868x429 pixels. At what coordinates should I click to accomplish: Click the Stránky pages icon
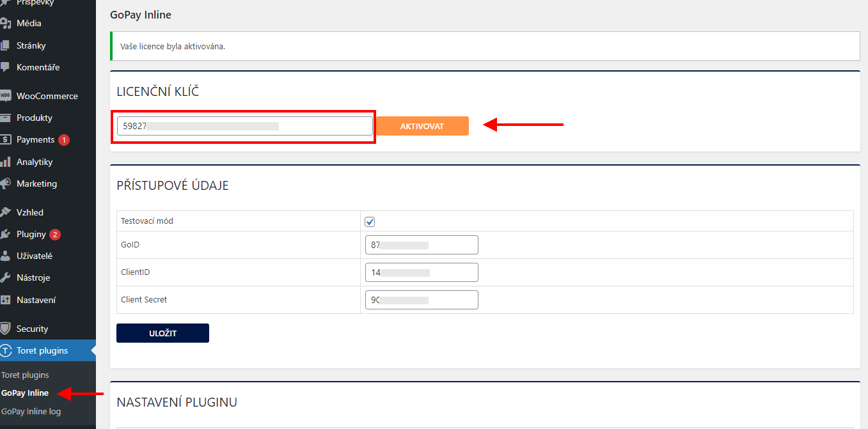pyautogui.click(x=6, y=45)
